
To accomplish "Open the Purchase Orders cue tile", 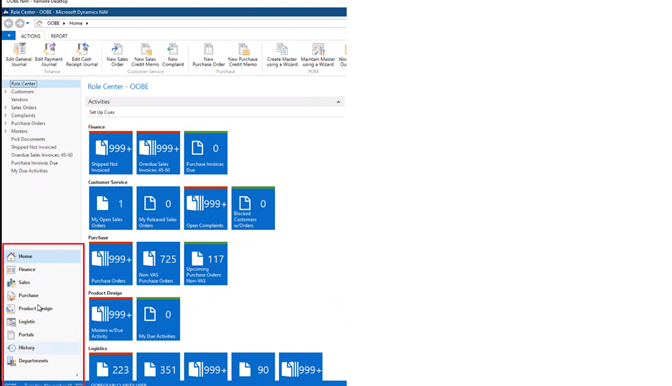I will 111,263.
